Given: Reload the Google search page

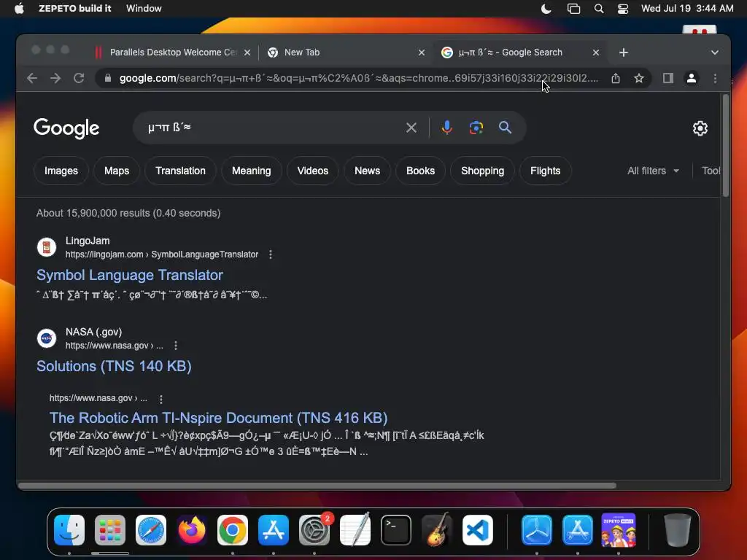Looking at the screenshot, I should click(79, 78).
